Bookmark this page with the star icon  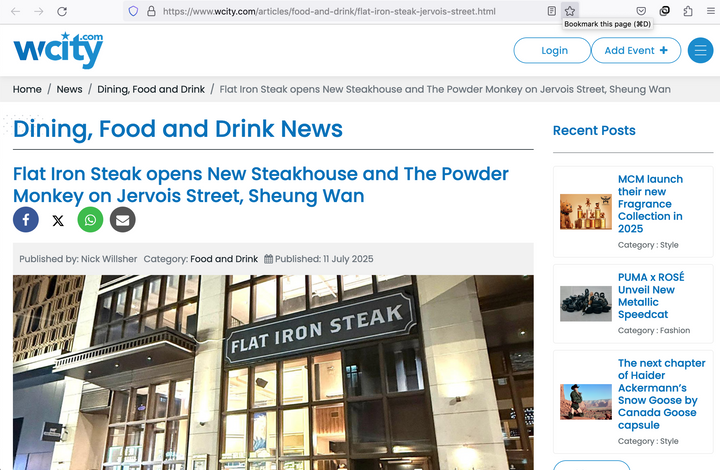click(570, 11)
